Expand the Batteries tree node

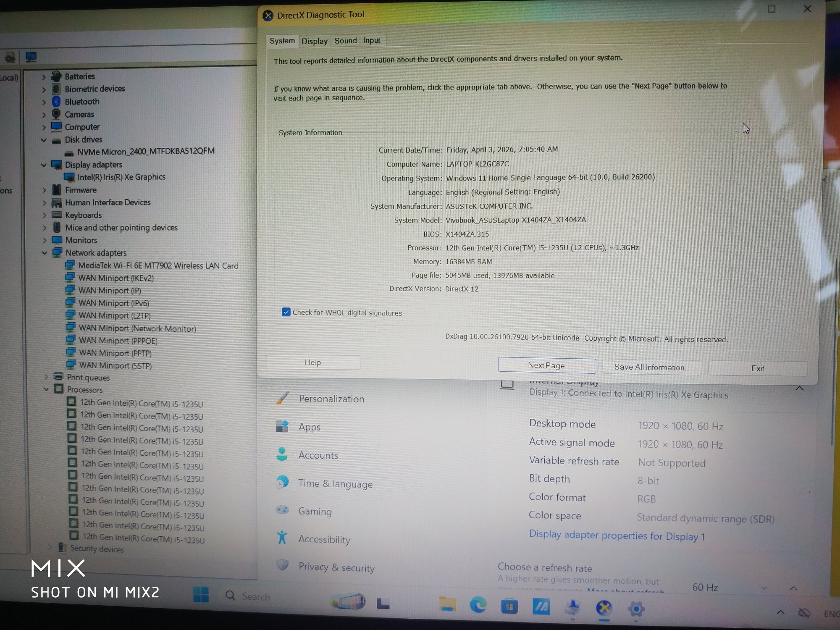tap(44, 77)
